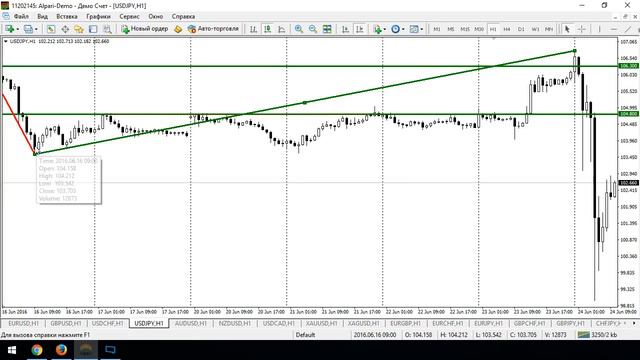
Task: Switch timeframe to MN
Action: 549,29
